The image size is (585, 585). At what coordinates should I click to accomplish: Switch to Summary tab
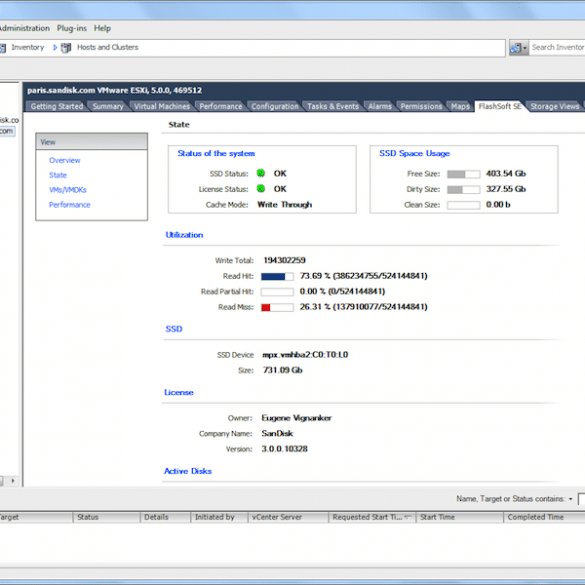pyautogui.click(x=108, y=106)
